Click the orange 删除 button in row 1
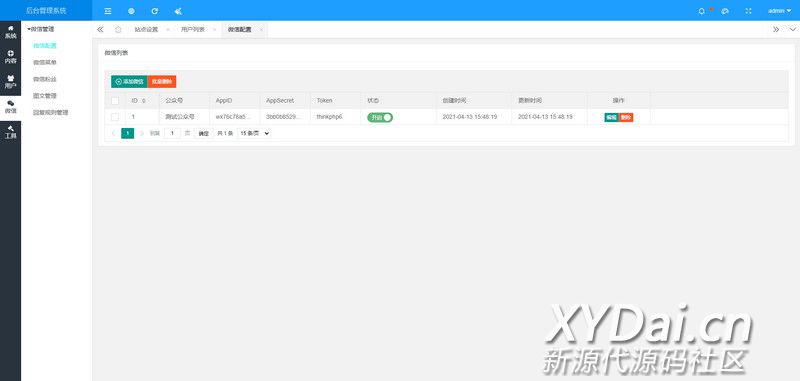The image size is (800, 381). click(626, 117)
